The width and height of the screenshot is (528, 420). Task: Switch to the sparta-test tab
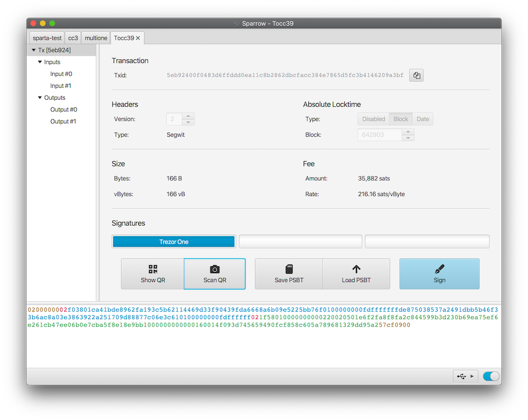click(47, 38)
